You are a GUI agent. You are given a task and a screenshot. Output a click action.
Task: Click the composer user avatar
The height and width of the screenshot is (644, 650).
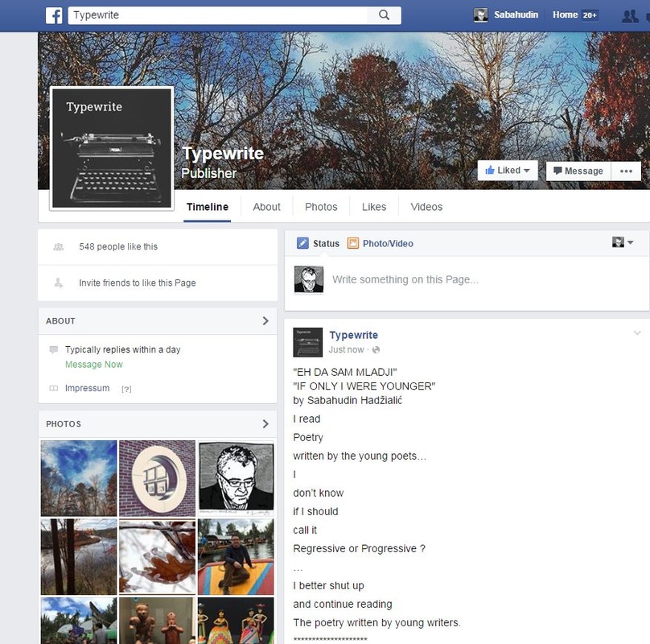(x=308, y=279)
